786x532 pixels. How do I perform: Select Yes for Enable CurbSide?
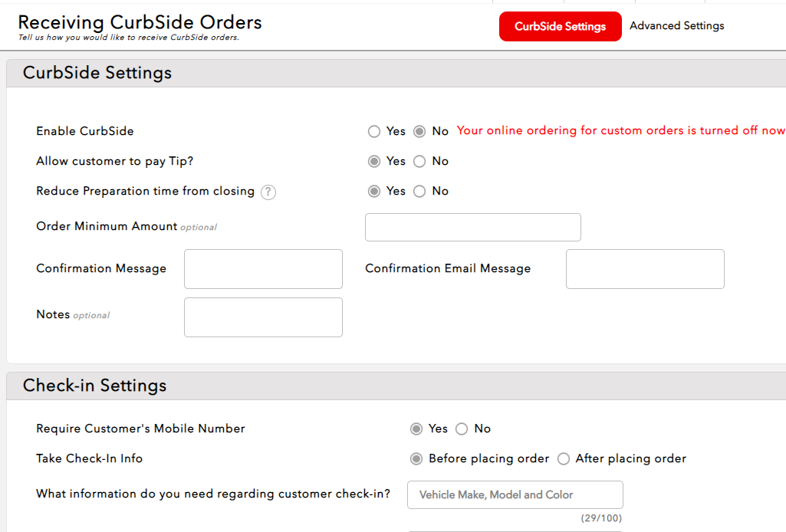(x=374, y=132)
